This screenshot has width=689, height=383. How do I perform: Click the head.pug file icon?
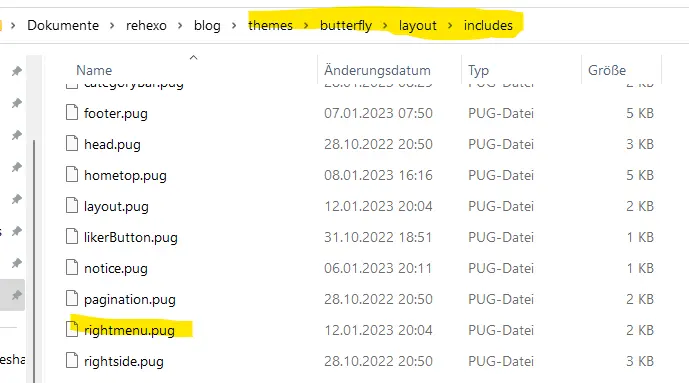tap(72, 144)
